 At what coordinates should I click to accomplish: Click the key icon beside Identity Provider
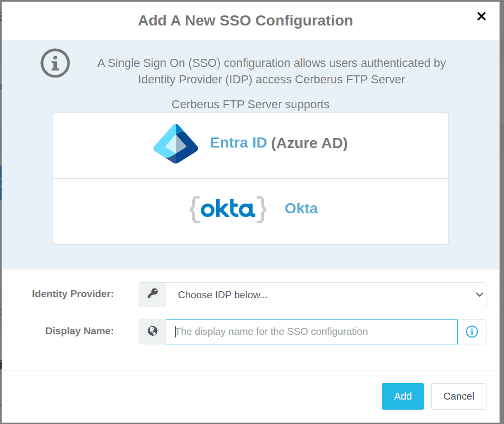152,295
